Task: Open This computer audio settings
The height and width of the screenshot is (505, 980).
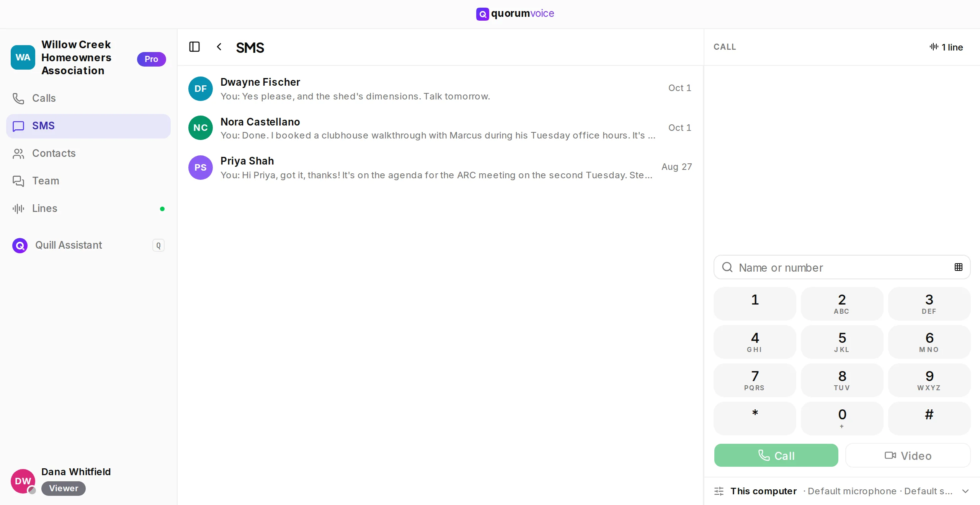Action: click(x=842, y=491)
